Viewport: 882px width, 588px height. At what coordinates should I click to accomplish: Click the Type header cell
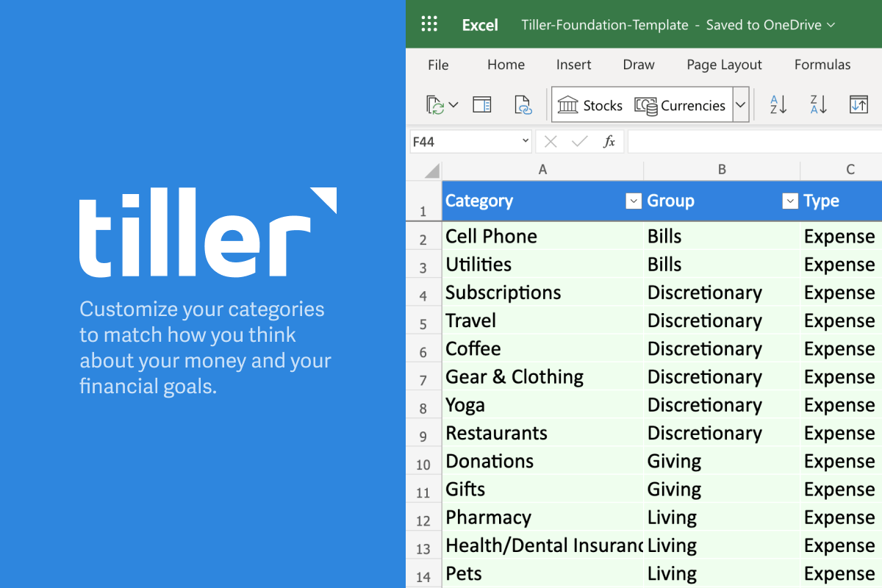(x=842, y=201)
